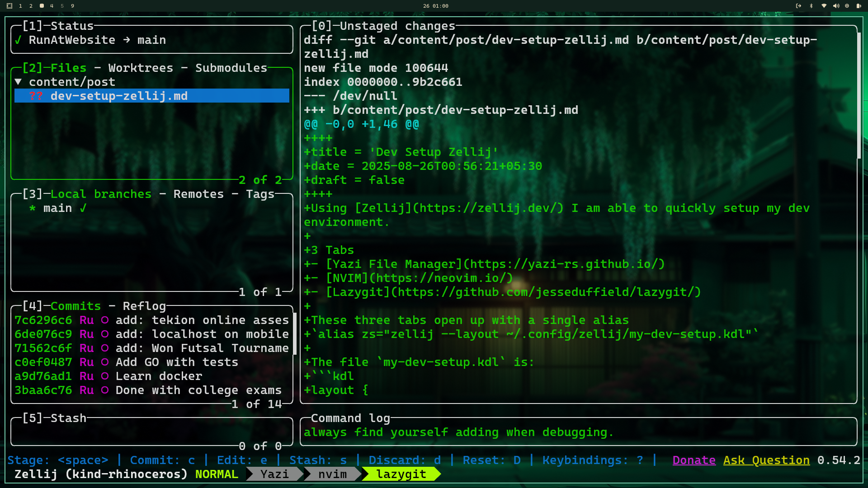Click the Donate link
Viewport: 868px width, 488px height.
[x=693, y=460]
